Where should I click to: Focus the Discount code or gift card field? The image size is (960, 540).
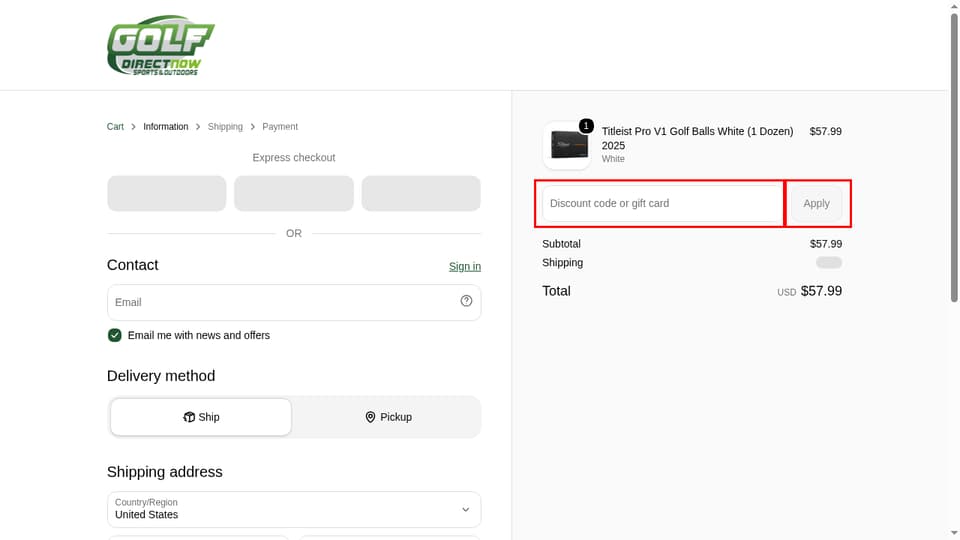coord(662,203)
